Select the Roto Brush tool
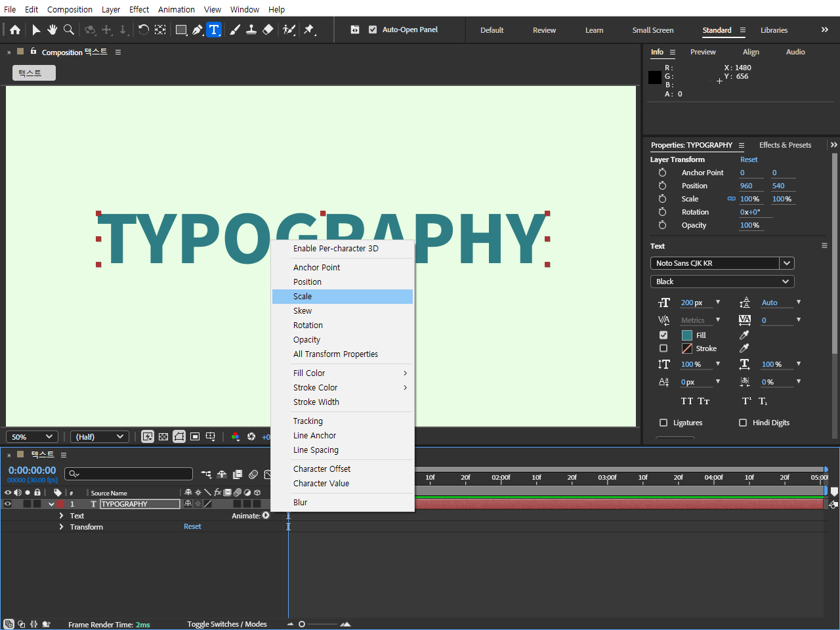The width and height of the screenshot is (840, 630). 289,30
